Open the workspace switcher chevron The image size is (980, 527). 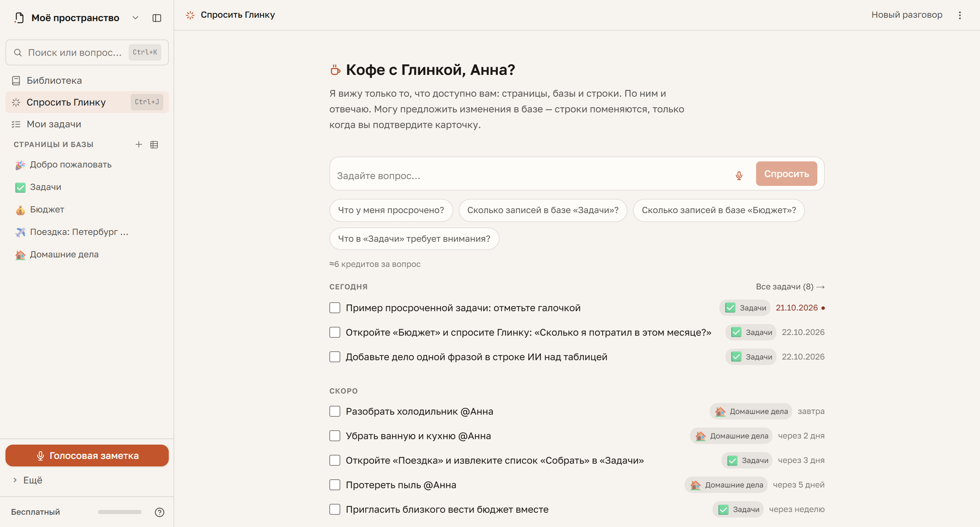135,18
